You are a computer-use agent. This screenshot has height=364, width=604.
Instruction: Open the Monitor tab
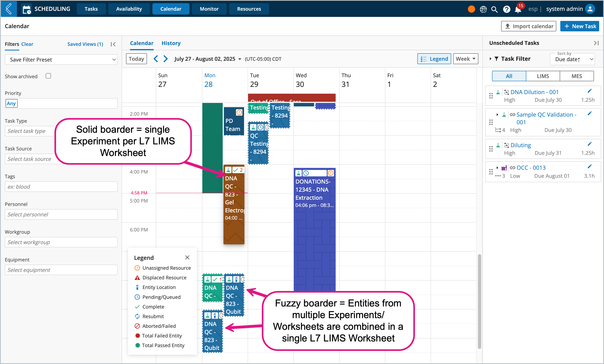tap(209, 9)
